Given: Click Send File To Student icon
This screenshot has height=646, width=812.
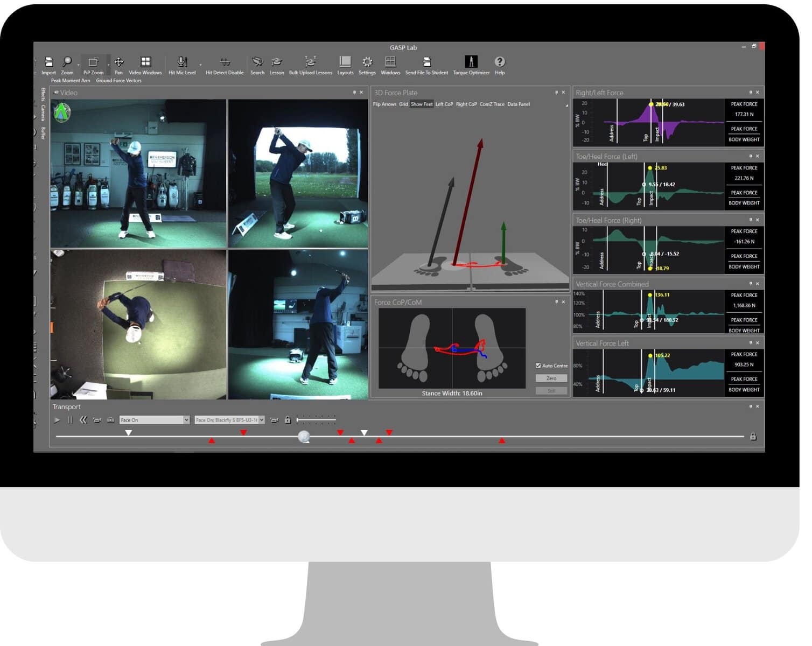Looking at the screenshot, I should pyautogui.click(x=426, y=62).
